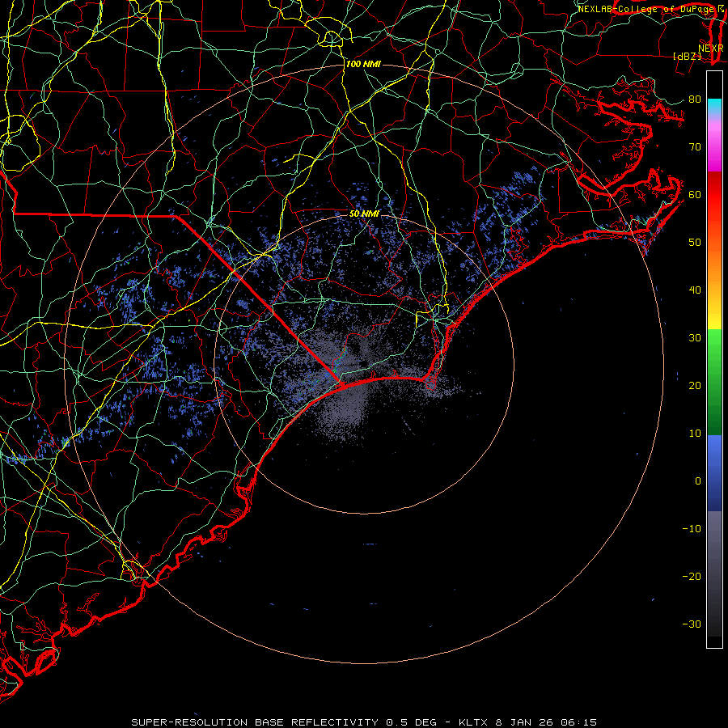This screenshot has width=728, height=728.
Task: Click the 100 NMI range ring label
Action: coord(363,64)
